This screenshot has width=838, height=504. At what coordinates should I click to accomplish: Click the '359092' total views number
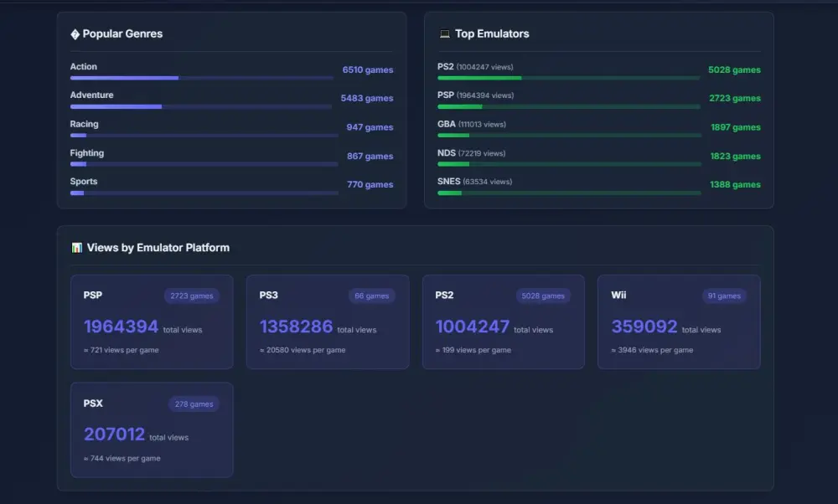(x=644, y=327)
